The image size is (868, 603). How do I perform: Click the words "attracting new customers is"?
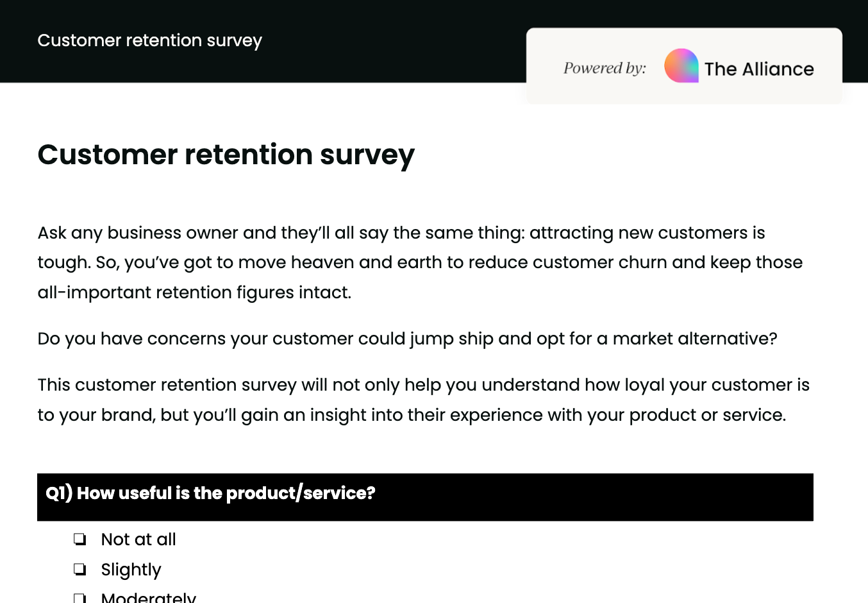[647, 233]
